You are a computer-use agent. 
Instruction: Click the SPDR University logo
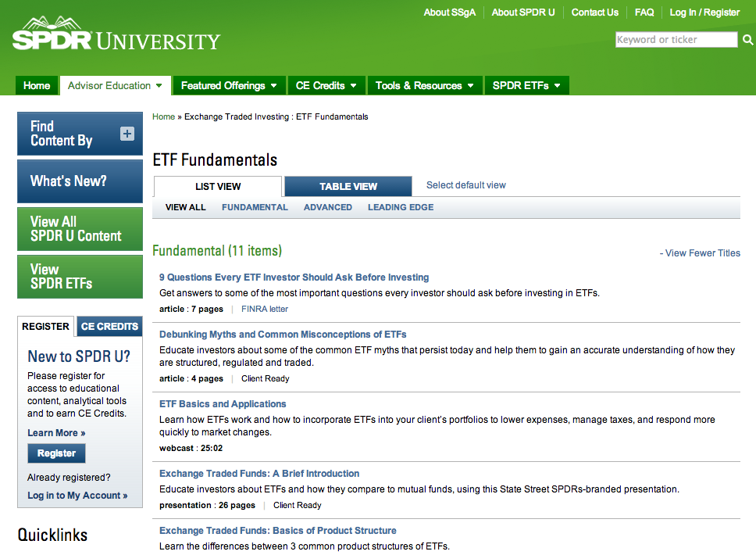coord(116,34)
